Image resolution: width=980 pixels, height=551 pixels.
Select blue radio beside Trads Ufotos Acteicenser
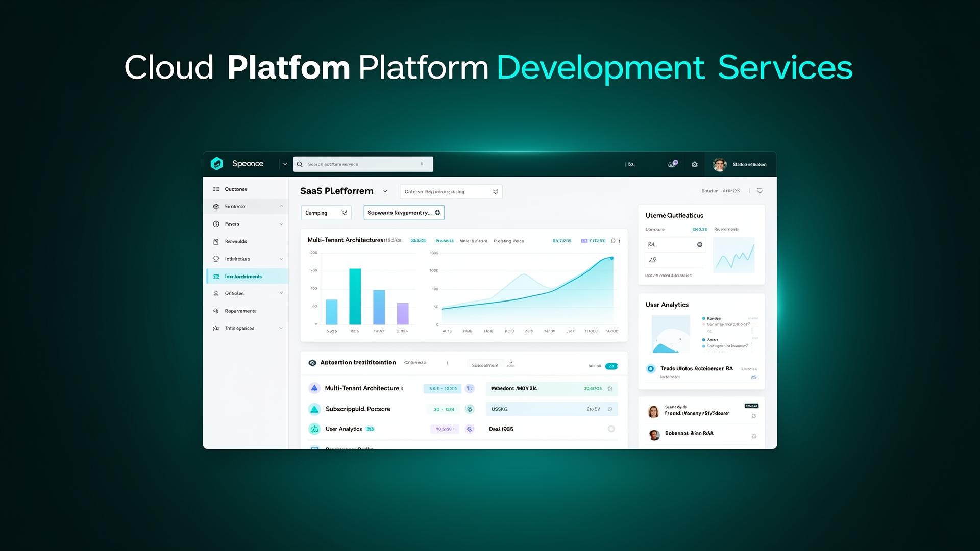(x=651, y=369)
